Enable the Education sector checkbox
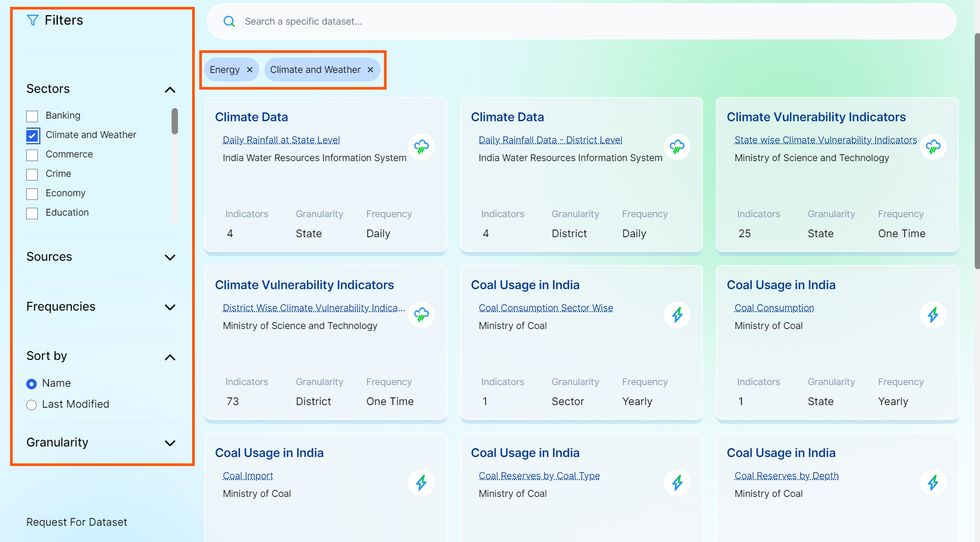This screenshot has height=542, width=980. coord(33,214)
